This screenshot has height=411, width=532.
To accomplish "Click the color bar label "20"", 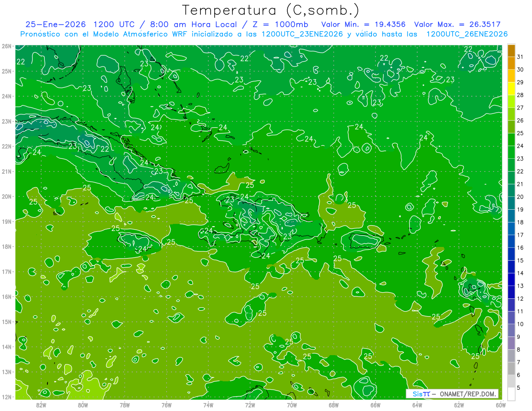I will click(x=520, y=197).
